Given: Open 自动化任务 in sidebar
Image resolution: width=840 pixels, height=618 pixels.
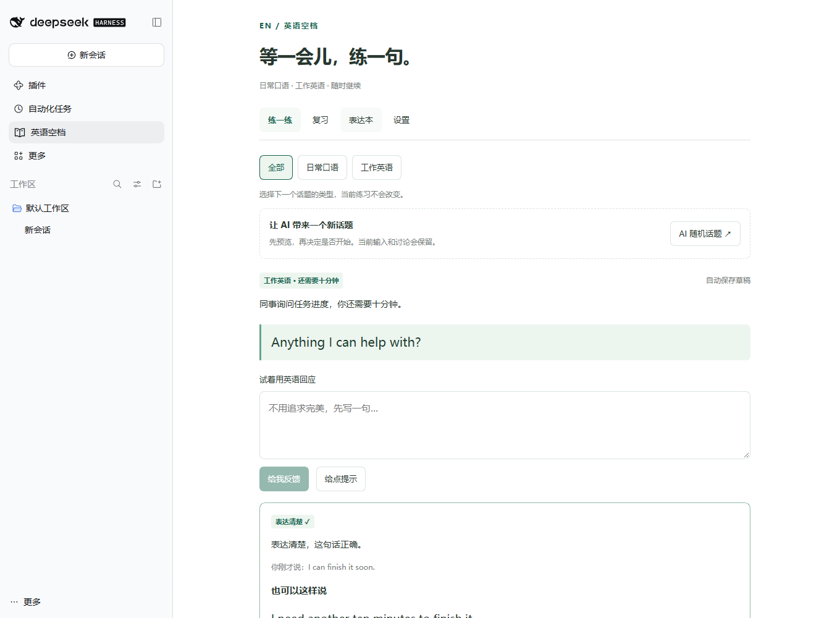Looking at the screenshot, I should [x=86, y=109].
